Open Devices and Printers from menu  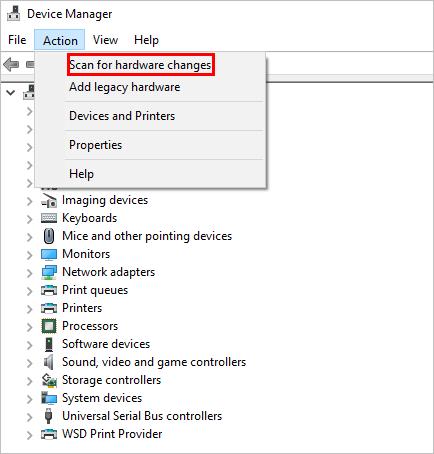122,116
